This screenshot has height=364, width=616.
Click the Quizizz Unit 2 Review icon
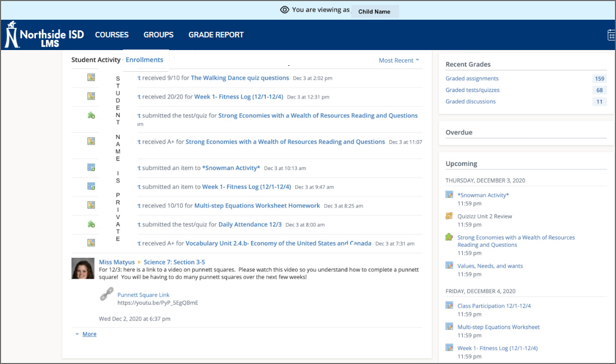point(449,216)
